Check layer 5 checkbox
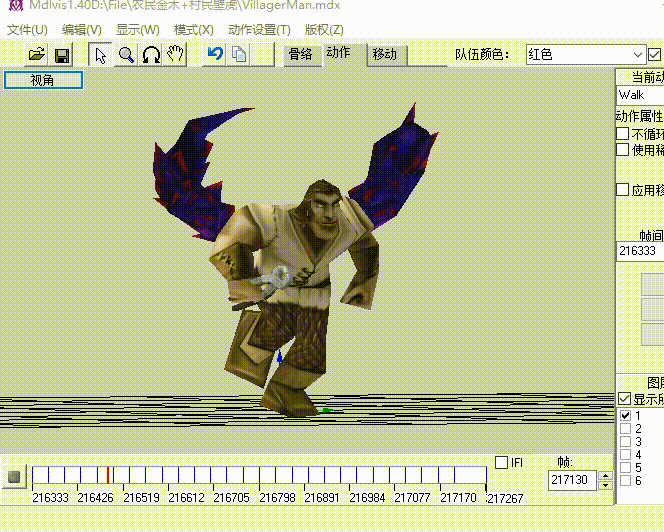The image size is (664, 532). 625,468
